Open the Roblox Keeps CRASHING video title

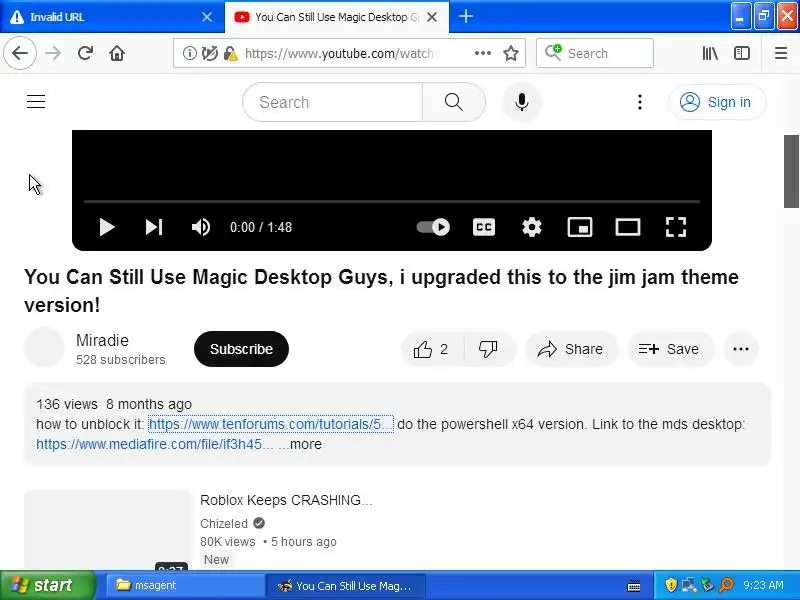(x=286, y=500)
